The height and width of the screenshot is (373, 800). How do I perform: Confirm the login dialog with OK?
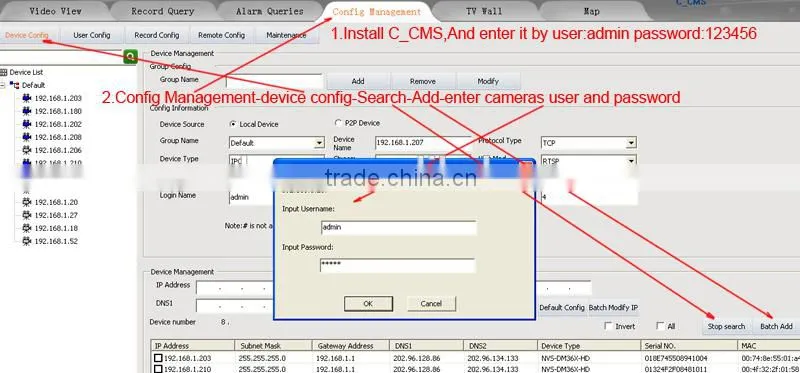(x=368, y=304)
